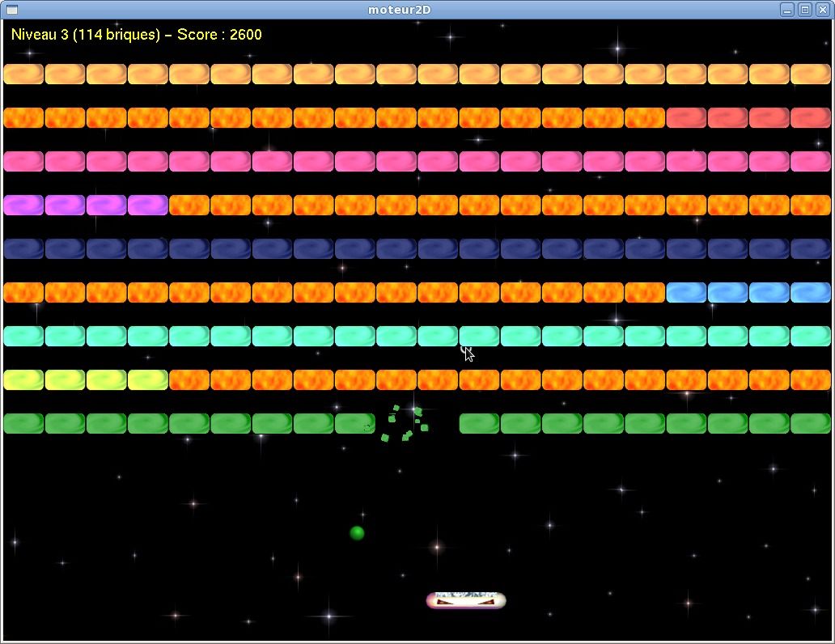Click the leftmost turquoise brick
This screenshot has width=835, height=644.
click(x=23, y=336)
